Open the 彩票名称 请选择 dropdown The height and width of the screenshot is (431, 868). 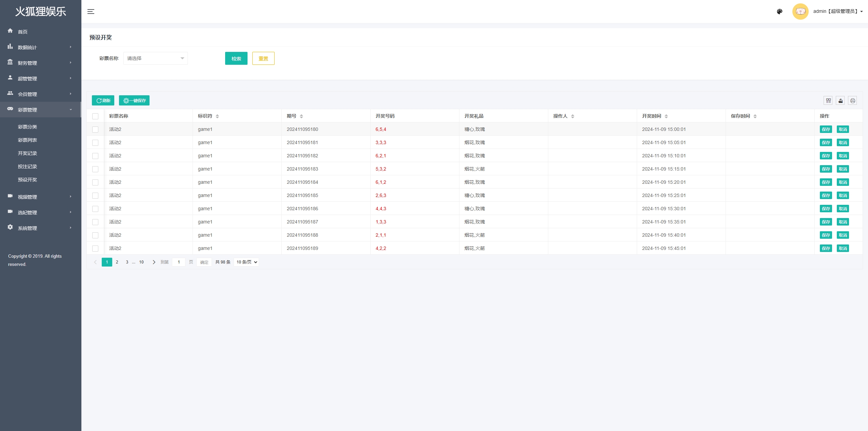click(x=155, y=58)
